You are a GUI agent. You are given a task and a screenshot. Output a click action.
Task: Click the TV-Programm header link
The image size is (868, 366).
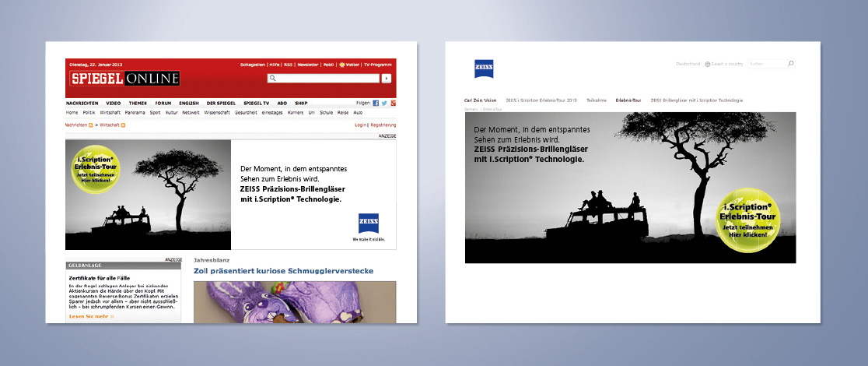377,65
